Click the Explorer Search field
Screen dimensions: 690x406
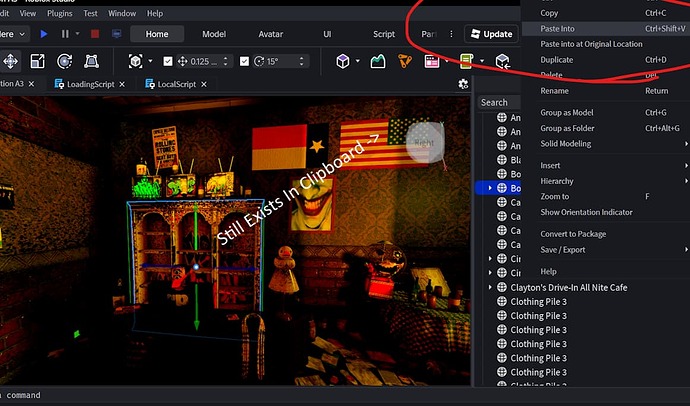[499, 102]
